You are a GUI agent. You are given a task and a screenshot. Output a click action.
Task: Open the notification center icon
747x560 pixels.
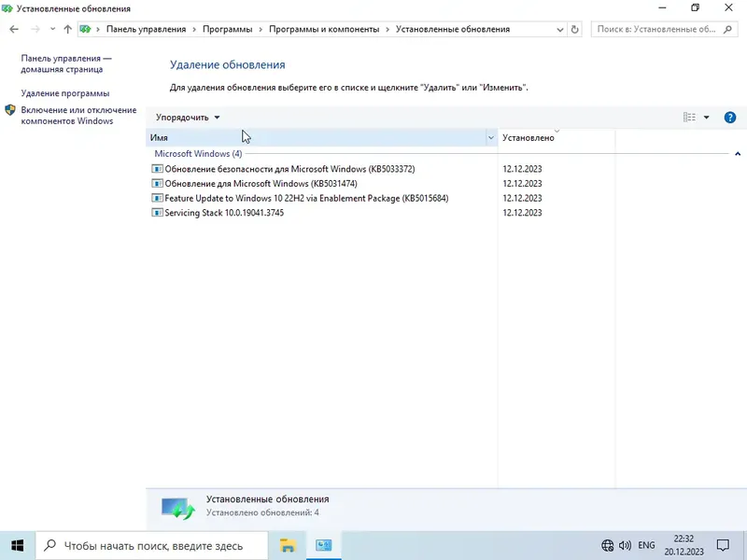pyautogui.click(x=723, y=545)
